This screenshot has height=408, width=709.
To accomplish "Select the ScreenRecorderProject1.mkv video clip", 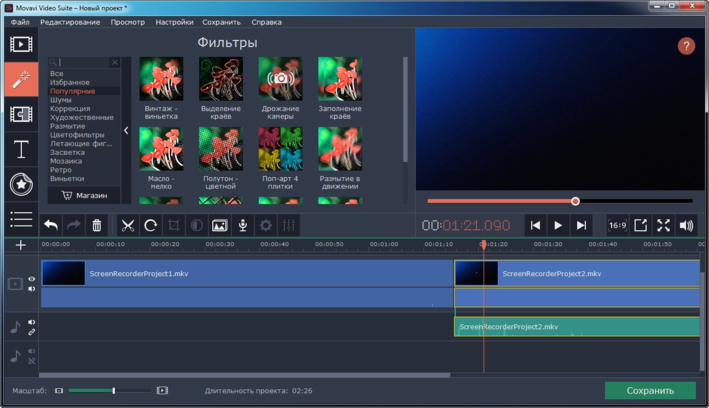I will tap(247, 273).
